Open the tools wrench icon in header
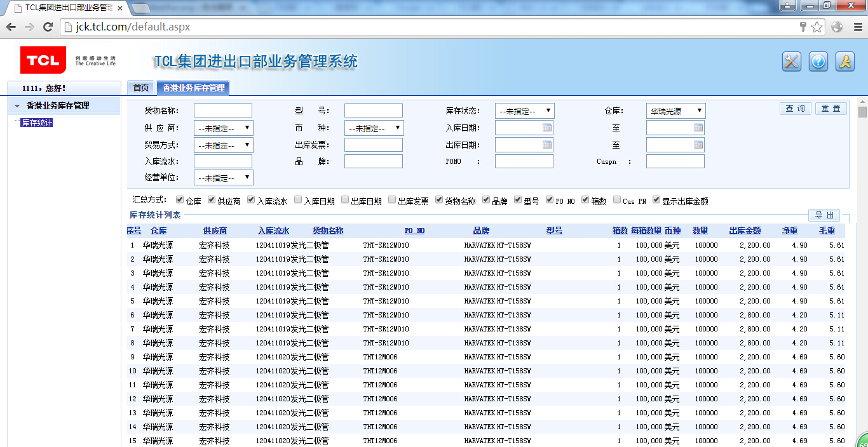The image size is (868, 447). 791,62
